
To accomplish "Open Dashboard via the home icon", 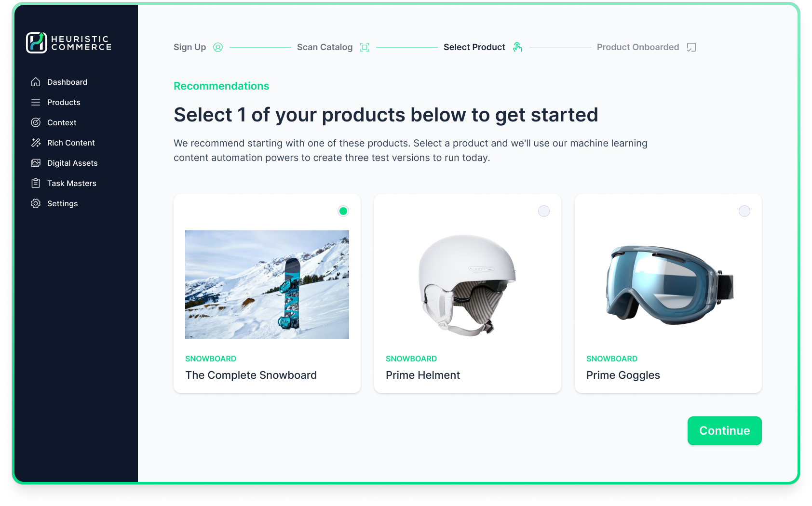I will 36,82.
